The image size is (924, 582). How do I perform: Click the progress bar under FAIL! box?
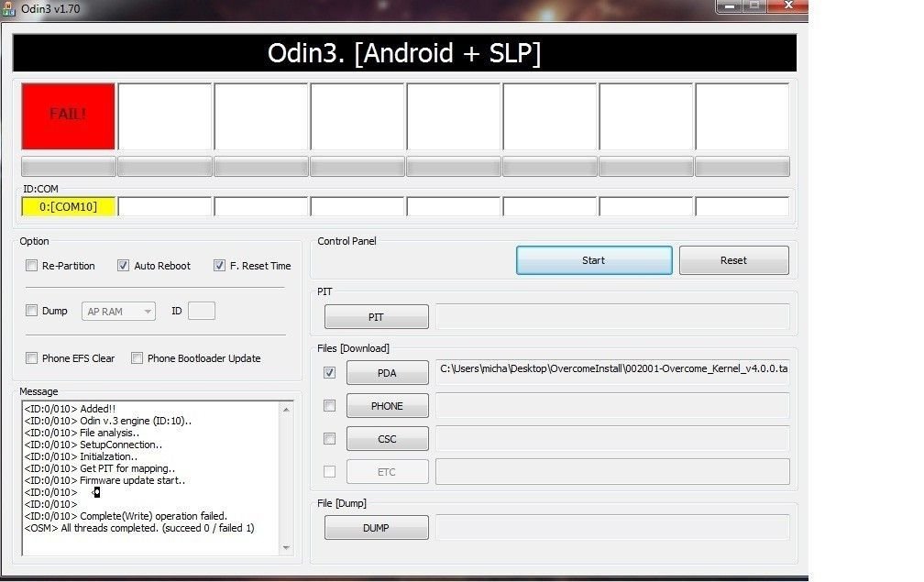pyautogui.click(x=69, y=167)
